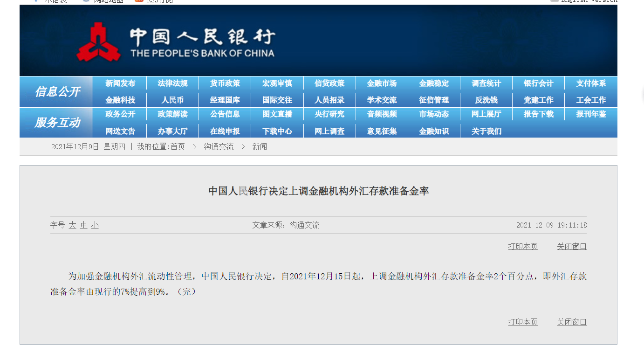The width and height of the screenshot is (644, 353).
Task: Navigate to 金融市场
Action: click(x=382, y=83)
